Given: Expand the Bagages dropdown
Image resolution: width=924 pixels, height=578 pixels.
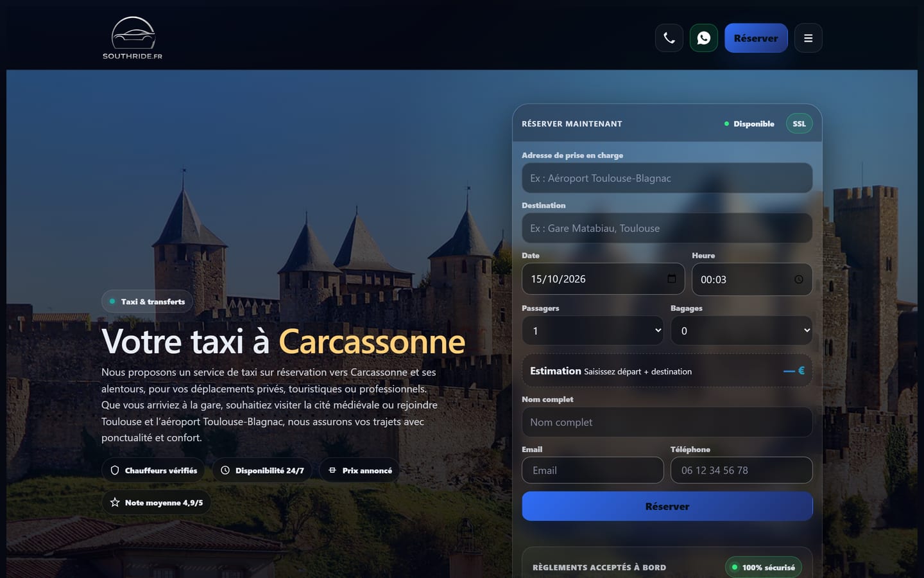Looking at the screenshot, I should pyautogui.click(x=742, y=331).
